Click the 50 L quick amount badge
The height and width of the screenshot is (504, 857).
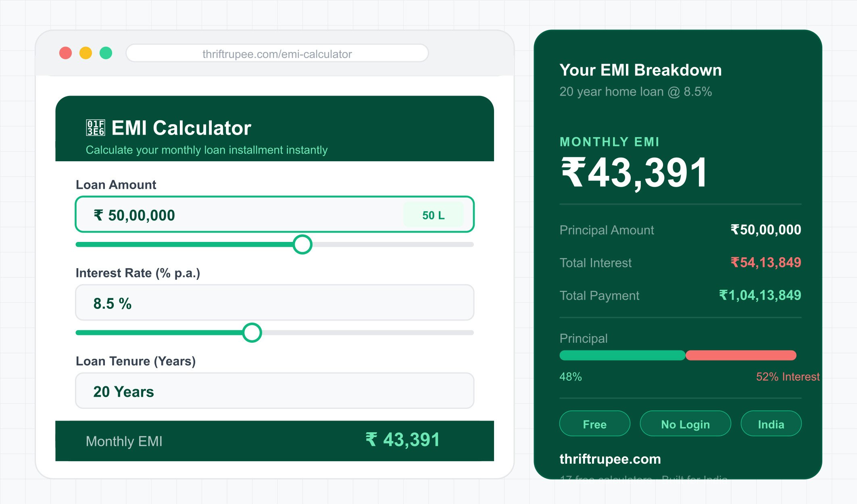pos(434,215)
